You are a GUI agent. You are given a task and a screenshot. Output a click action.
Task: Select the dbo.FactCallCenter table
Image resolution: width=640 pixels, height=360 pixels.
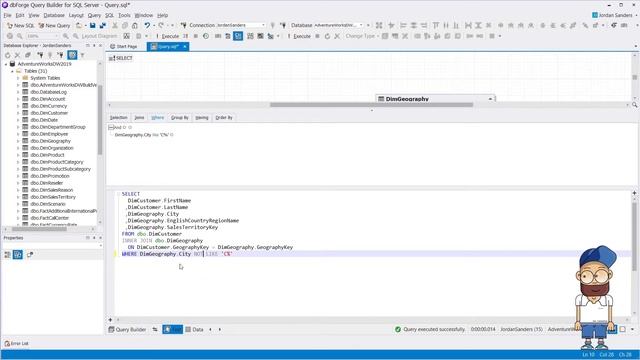click(49, 218)
